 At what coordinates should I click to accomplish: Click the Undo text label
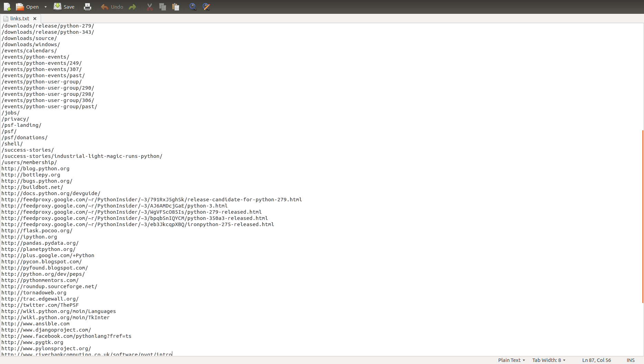(x=117, y=7)
